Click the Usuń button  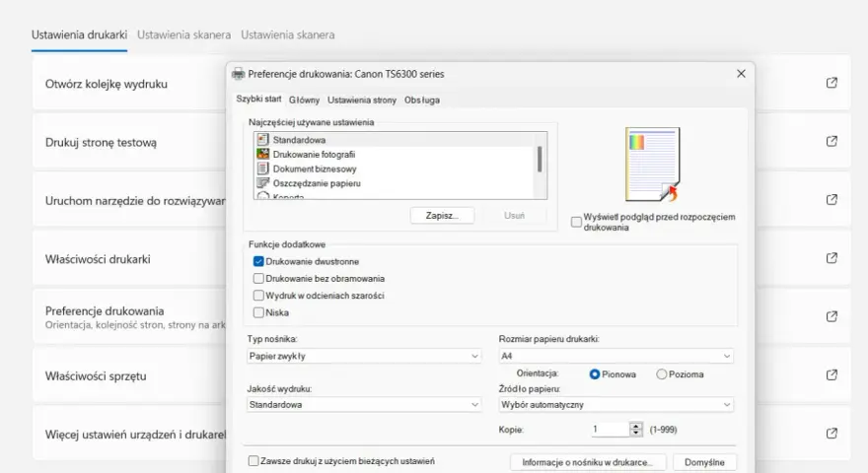point(514,215)
